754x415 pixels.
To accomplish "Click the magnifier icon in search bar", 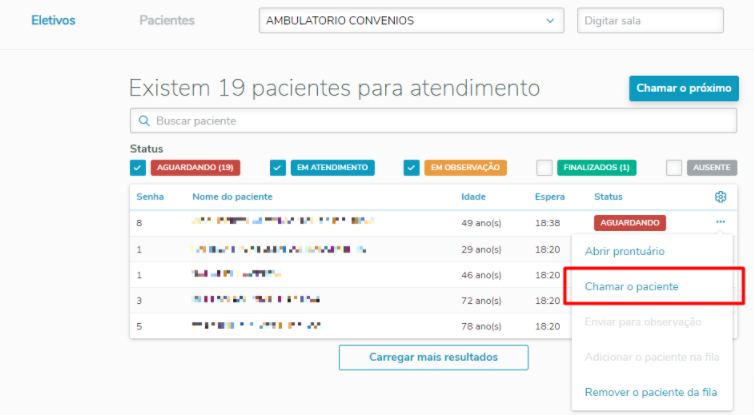I will pos(144,121).
